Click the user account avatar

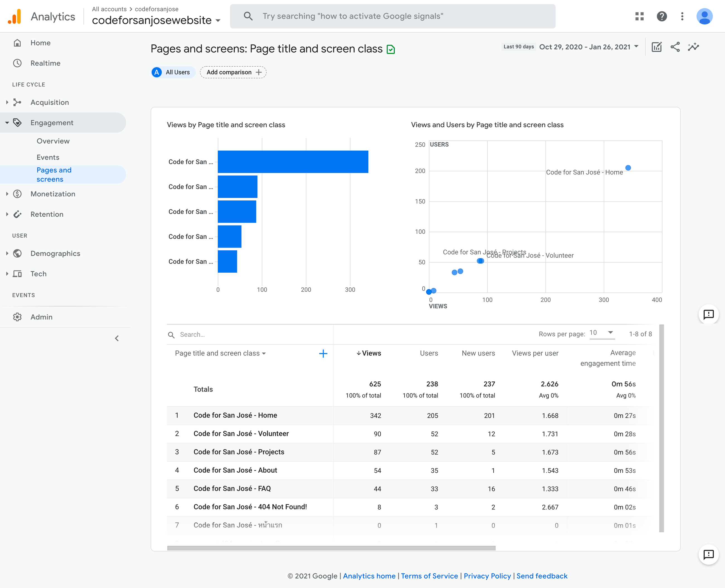coord(704,16)
